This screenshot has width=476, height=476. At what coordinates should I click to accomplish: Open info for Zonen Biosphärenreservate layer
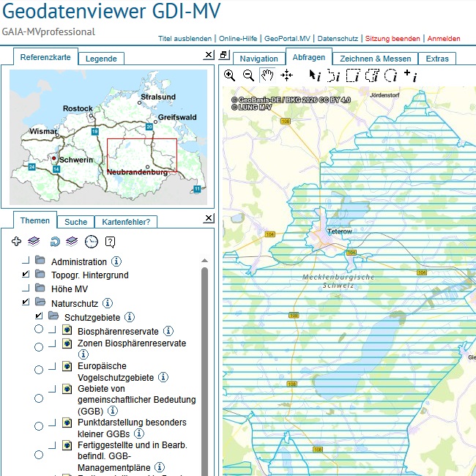(83, 354)
